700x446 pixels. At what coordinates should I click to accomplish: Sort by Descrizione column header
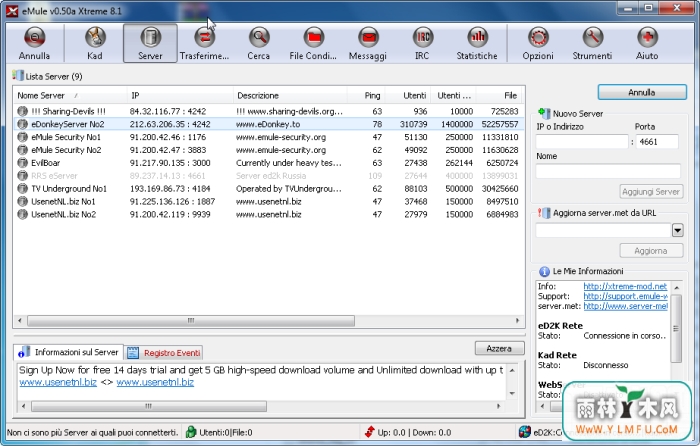[290, 96]
